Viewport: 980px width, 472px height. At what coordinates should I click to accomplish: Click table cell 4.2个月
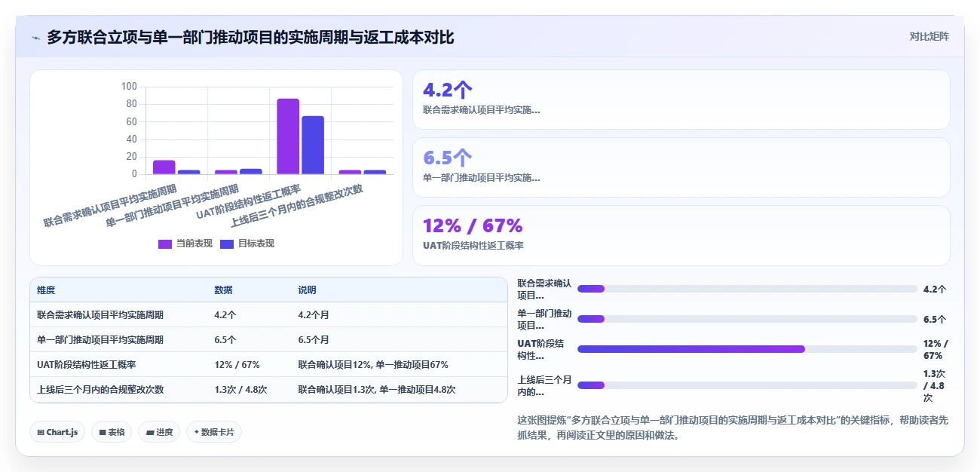tap(314, 315)
